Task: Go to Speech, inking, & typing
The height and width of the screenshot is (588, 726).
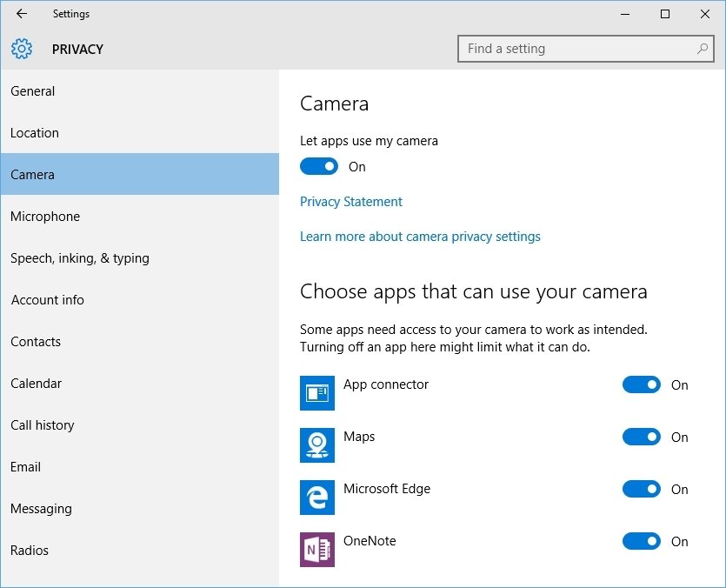Action: (80, 258)
